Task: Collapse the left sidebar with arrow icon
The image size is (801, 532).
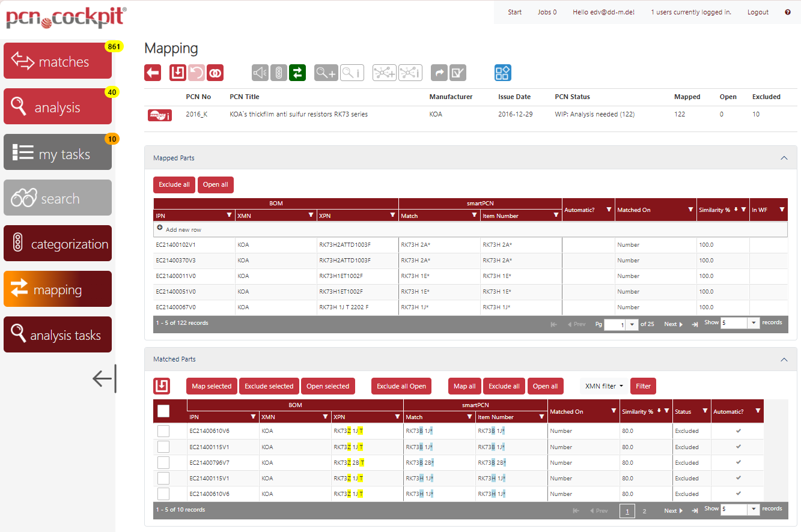Action: pyautogui.click(x=104, y=378)
